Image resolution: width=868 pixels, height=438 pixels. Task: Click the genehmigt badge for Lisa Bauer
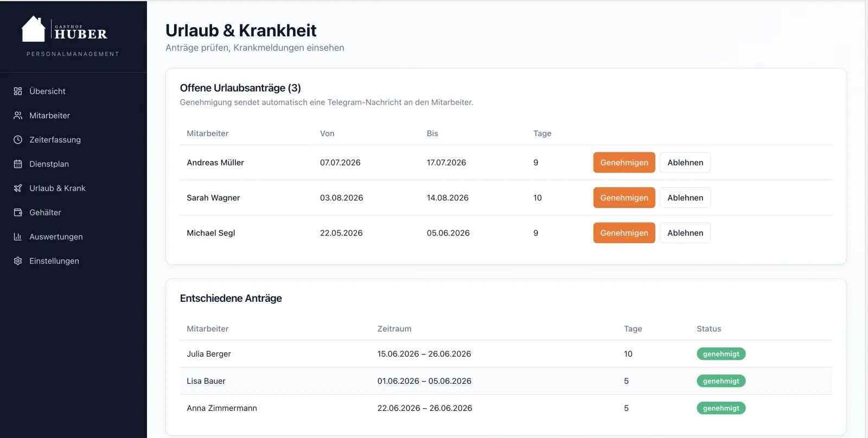[x=721, y=381]
